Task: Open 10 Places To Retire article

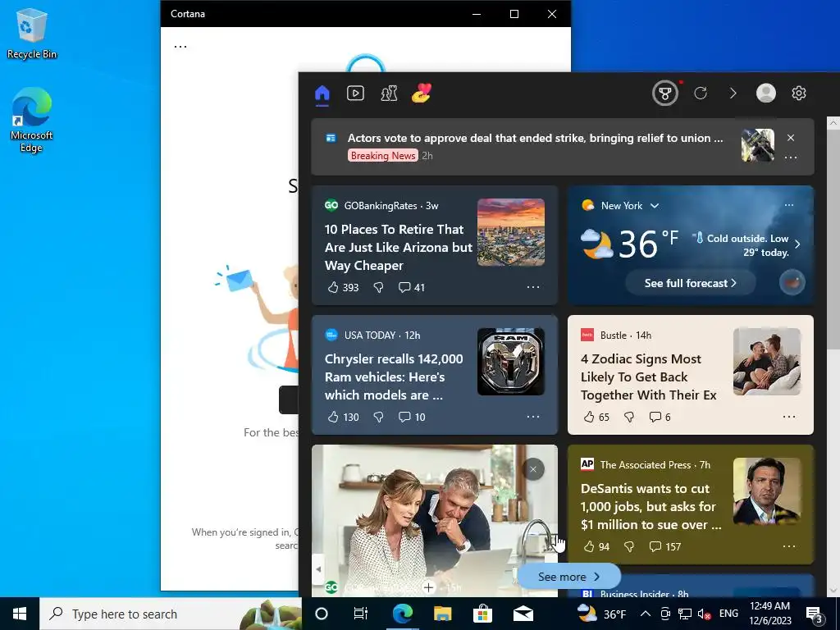Action: pyautogui.click(x=398, y=248)
